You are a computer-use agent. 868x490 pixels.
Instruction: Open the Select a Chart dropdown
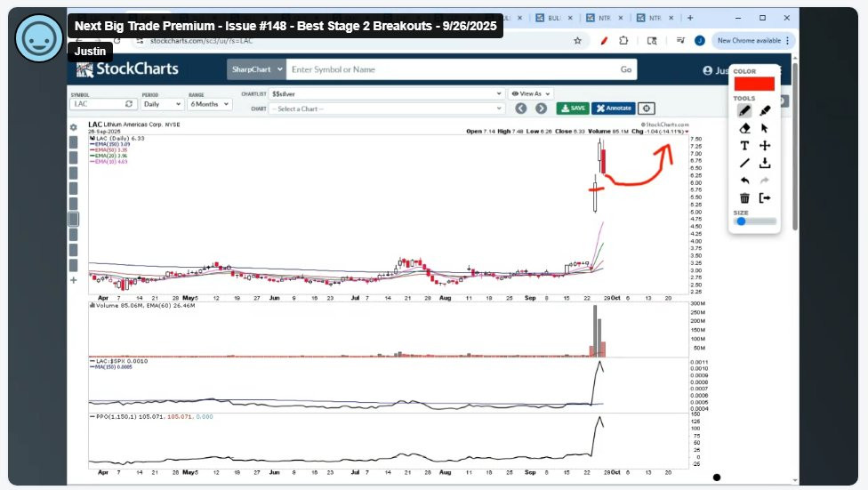(x=386, y=108)
